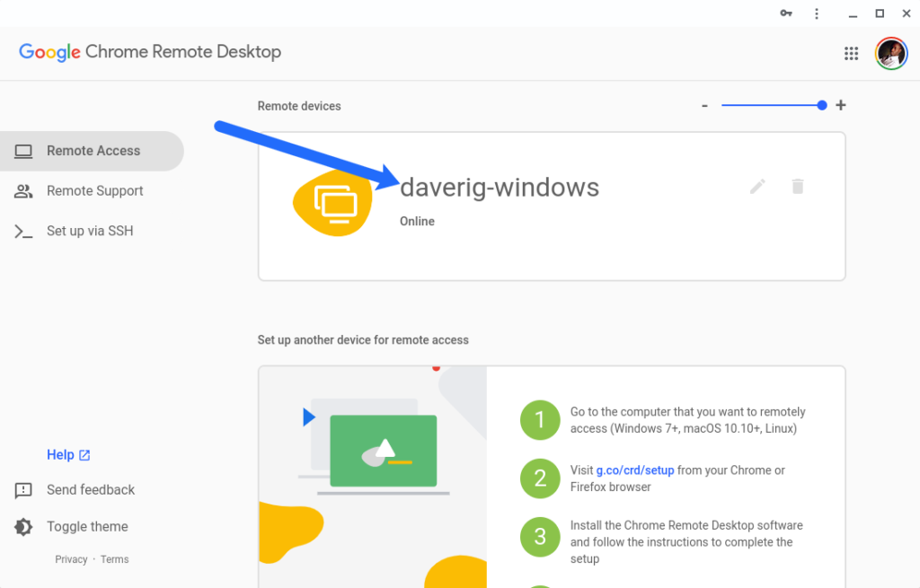Click the device size slider handle
The height and width of the screenshot is (588, 920).
point(822,105)
